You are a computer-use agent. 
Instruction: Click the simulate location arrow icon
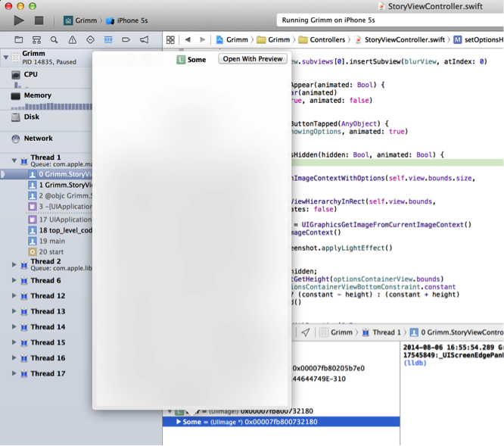click(305, 332)
